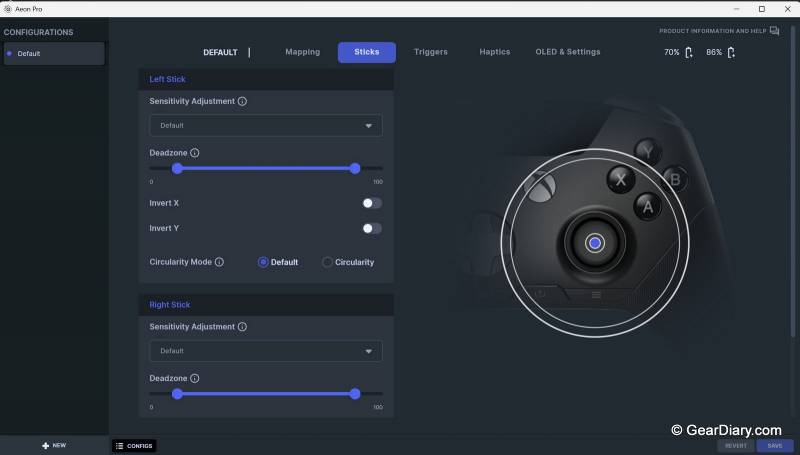Open Right Stick Sensitivity Adjustment dropdown
The height and width of the screenshot is (455, 800).
coord(266,351)
